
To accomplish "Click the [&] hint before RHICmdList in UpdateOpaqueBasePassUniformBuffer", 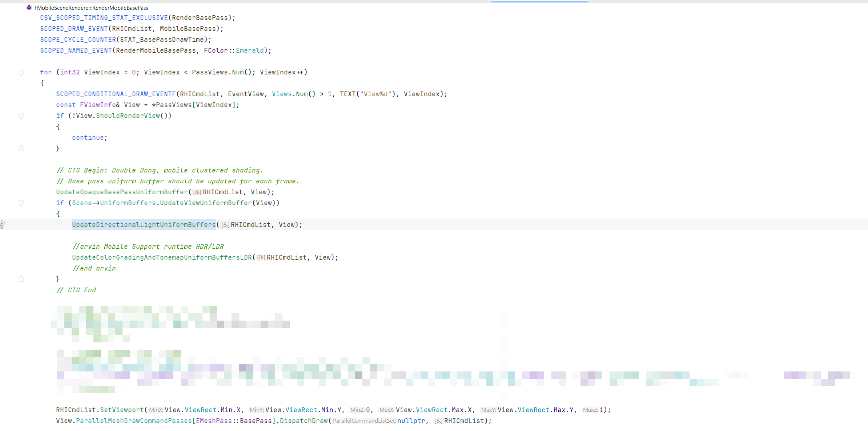I will coord(197,192).
